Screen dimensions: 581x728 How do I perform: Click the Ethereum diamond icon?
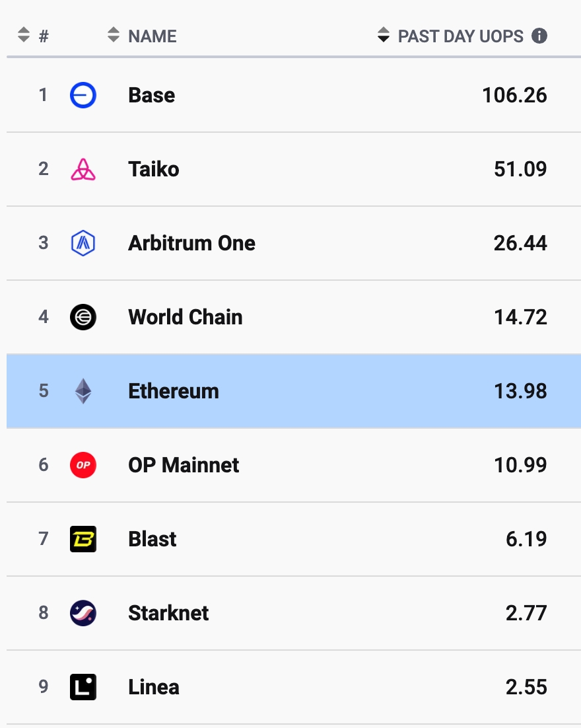pyautogui.click(x=83, y=391)
